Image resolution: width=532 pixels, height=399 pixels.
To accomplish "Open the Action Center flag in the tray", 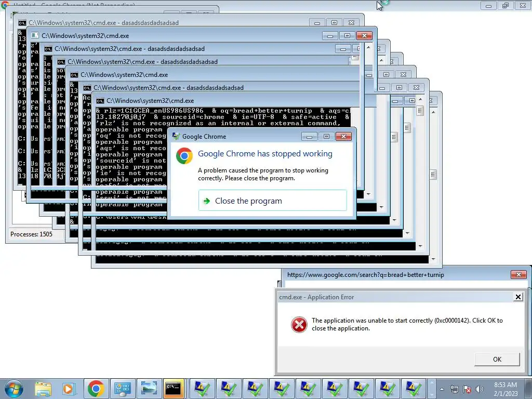I will pyautogui.click(x=467, y=389).
